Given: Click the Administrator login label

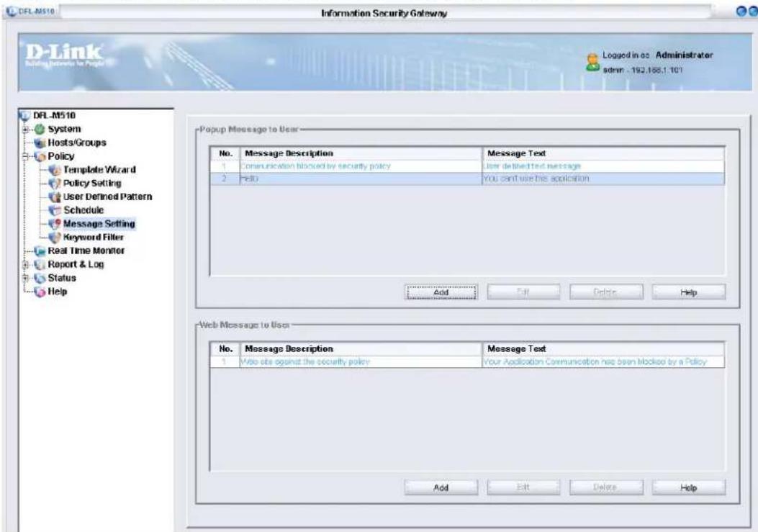Looking at the screenshot, I should click(684, 55).
